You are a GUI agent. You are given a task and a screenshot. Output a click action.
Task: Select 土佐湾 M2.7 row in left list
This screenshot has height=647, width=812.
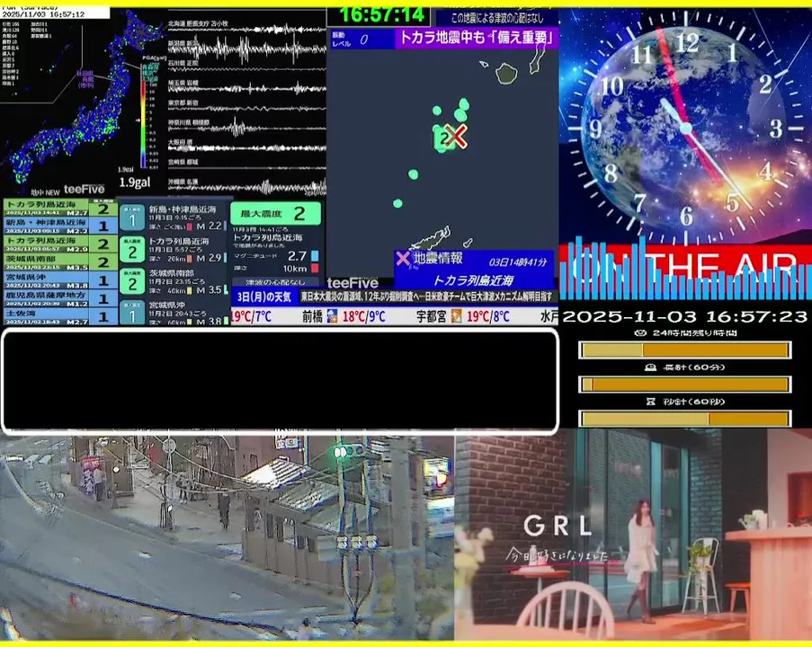coord(60,316)
